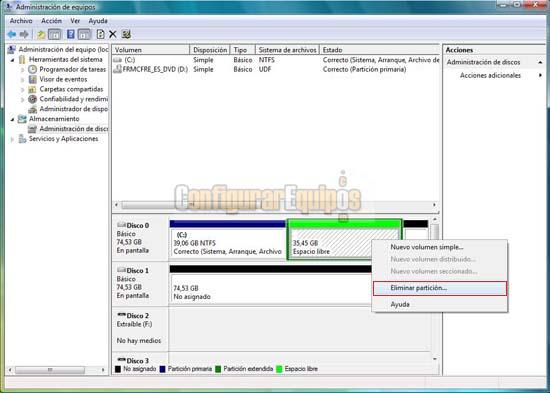Choose Ayuda in the context menu
The image size is (550, 393).
[440, 304]
